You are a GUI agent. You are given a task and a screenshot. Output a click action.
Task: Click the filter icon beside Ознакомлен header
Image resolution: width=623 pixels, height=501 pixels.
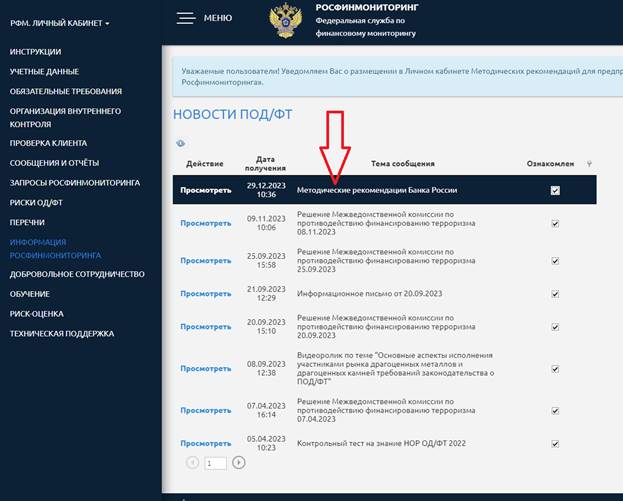(589, 164)
